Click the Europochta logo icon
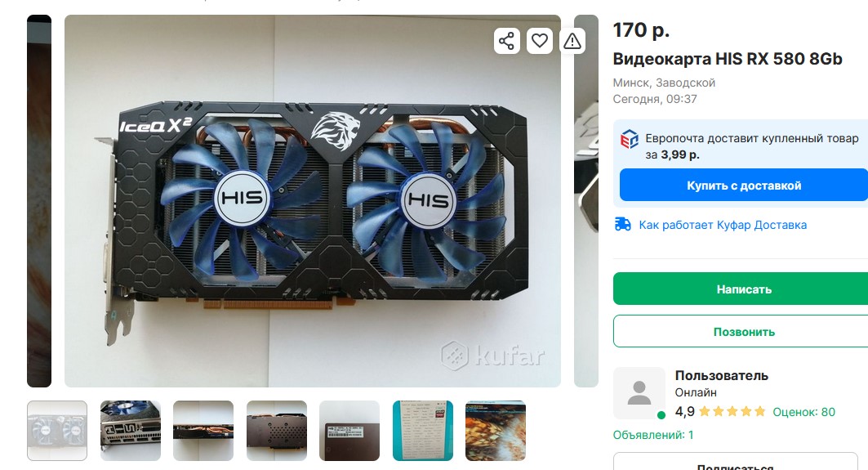The image size is (868, 470). [630, 139]
